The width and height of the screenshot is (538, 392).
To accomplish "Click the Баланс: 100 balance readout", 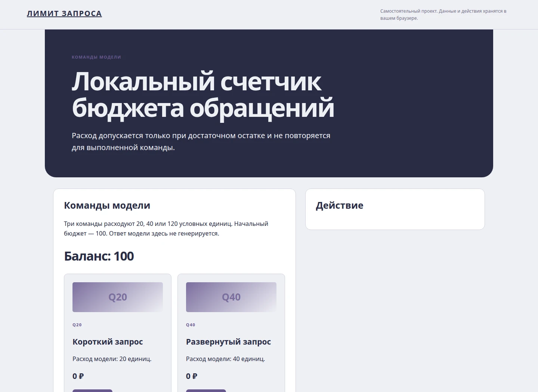I will point(99,256).
